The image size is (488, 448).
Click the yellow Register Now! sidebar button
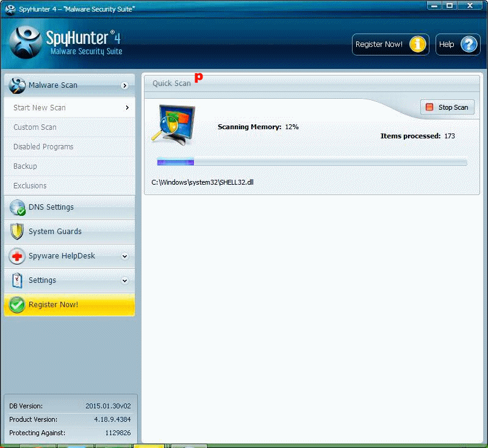(70, 305)
